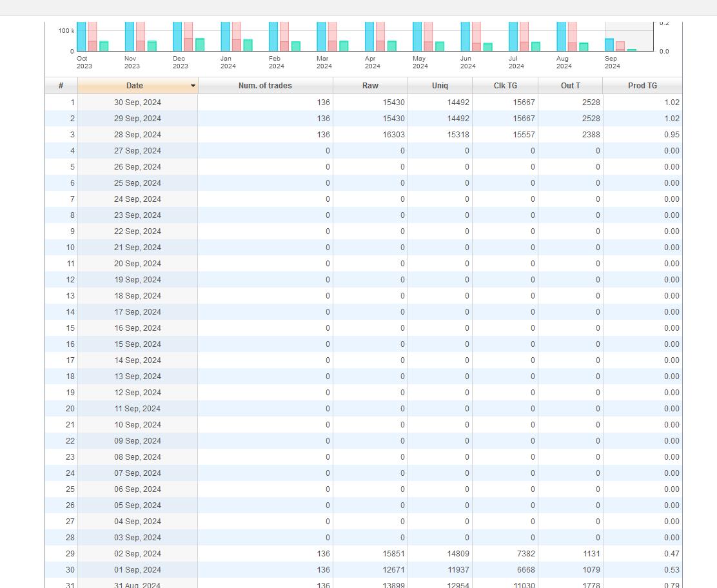Image resolution: width=717 pixels, height=588 pixels.
Task: Sort by Num. of trades column
Action: click(x=265, y=86)
